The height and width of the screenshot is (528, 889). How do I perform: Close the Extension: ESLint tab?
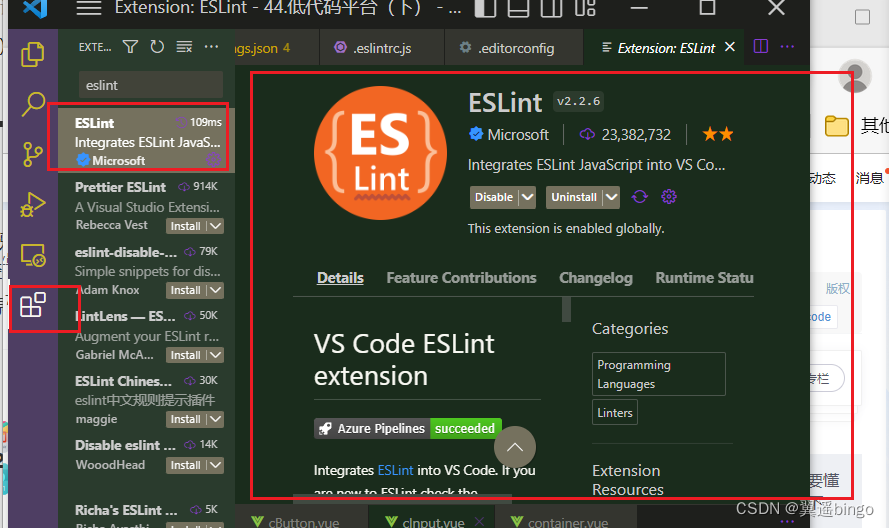point(730,47)
